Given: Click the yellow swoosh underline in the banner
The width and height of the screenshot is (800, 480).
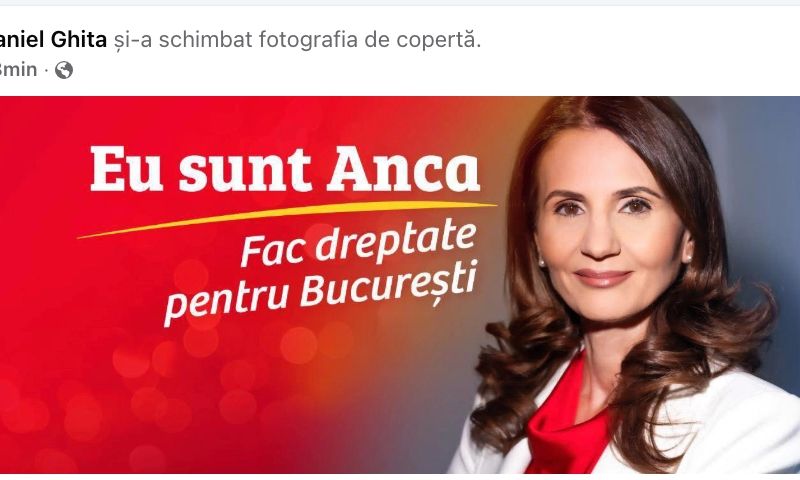Looking at the screenshot, I should tap(287, 218).
